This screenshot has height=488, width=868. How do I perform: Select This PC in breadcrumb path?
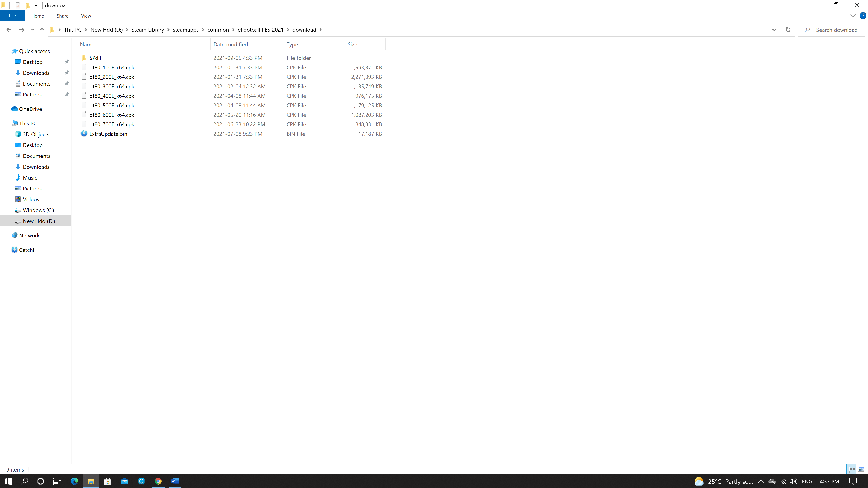point(73,30)
